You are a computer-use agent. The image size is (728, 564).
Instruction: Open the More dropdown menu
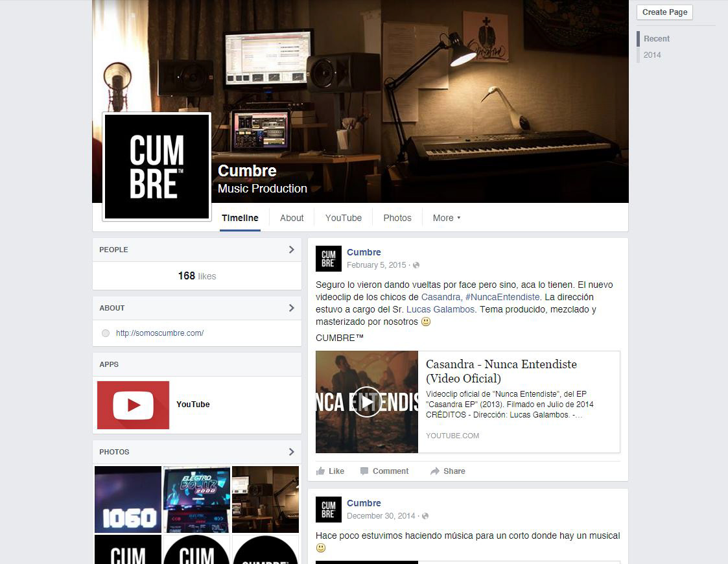[447, 218]
